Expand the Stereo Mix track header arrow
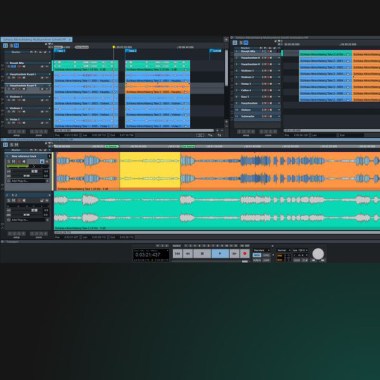The height and width of the screenshot is (380, 380). coord(50,63)
